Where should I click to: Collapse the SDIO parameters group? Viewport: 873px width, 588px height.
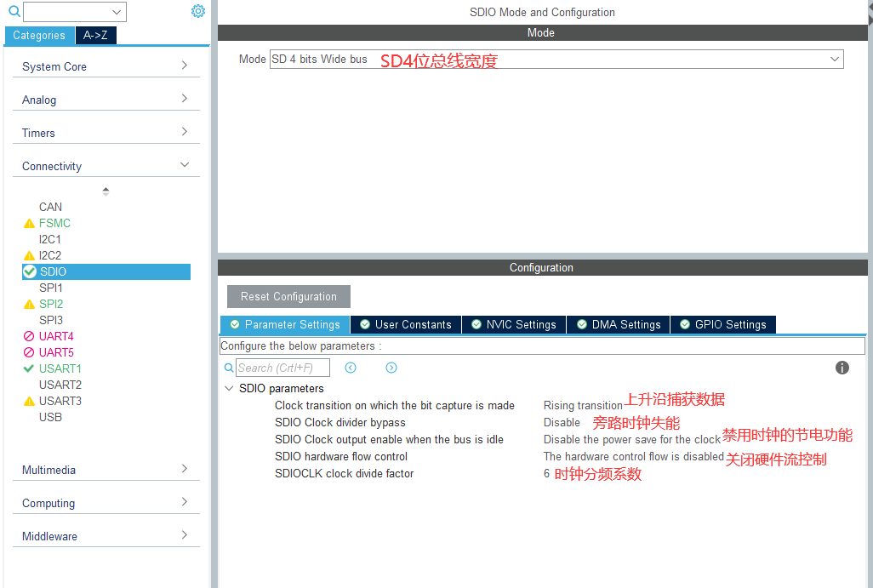tap(228, 388)
